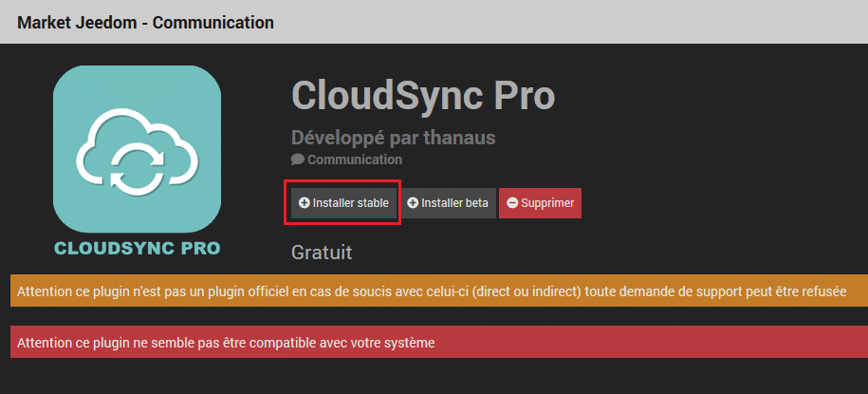Install the beta version of the plugin
This screenshot has width=868, height=394.
click(x=448, y=203)
